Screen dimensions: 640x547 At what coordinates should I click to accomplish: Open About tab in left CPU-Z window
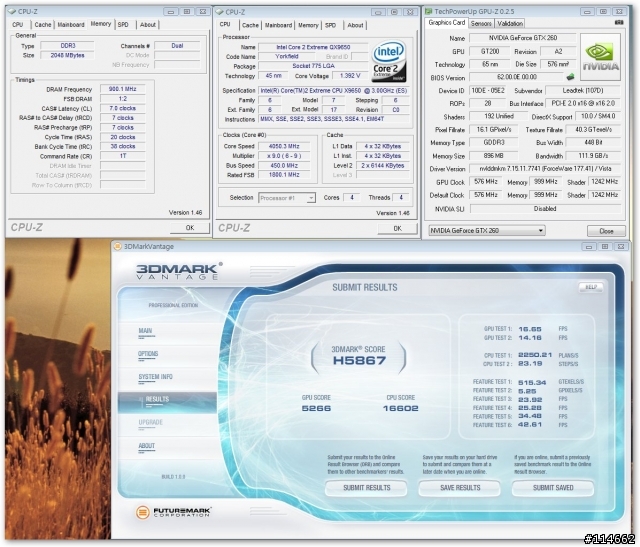[x=148, y=25]
